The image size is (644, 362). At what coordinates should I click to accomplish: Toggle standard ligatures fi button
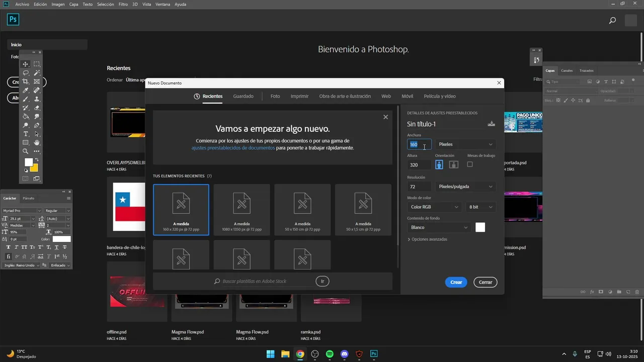8,256
